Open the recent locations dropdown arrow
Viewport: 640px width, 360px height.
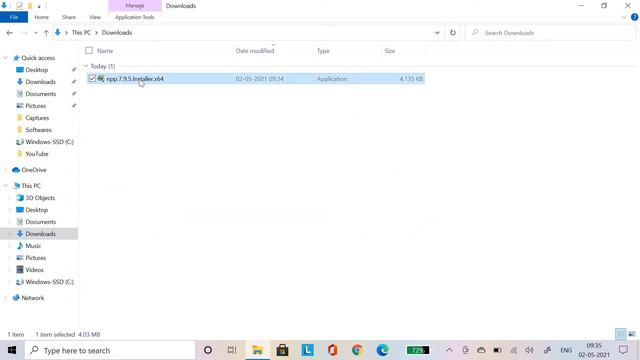click(36, 33)
